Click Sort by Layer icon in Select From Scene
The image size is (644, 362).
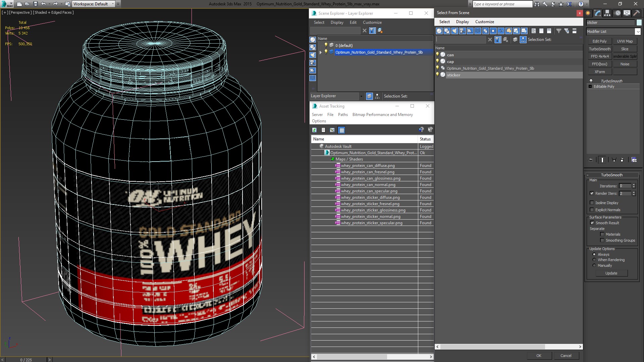(x=515, y=40)
